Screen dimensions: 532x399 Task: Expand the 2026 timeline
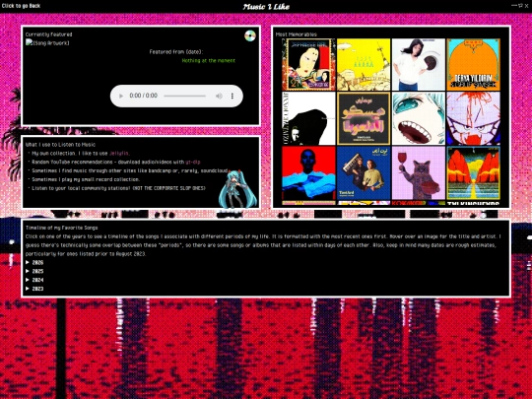pyautogui.click(x=34, y=262)
